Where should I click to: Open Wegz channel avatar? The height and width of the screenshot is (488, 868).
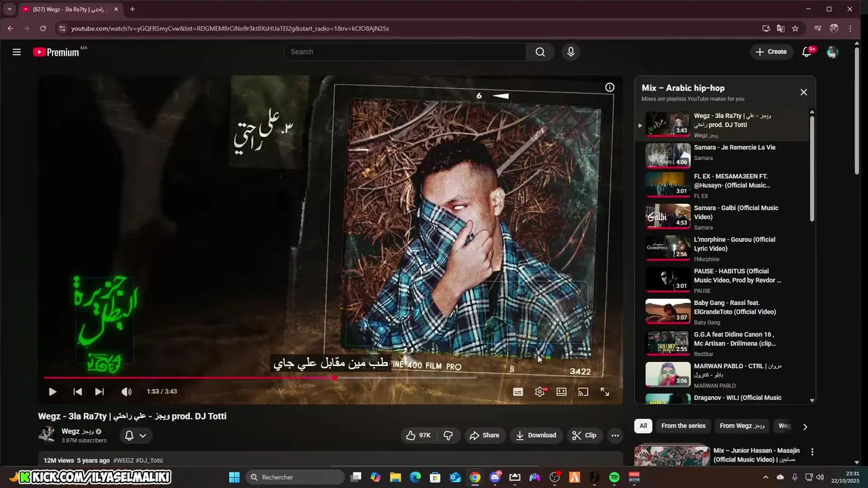pyautogui.click(x=47, y=434)
